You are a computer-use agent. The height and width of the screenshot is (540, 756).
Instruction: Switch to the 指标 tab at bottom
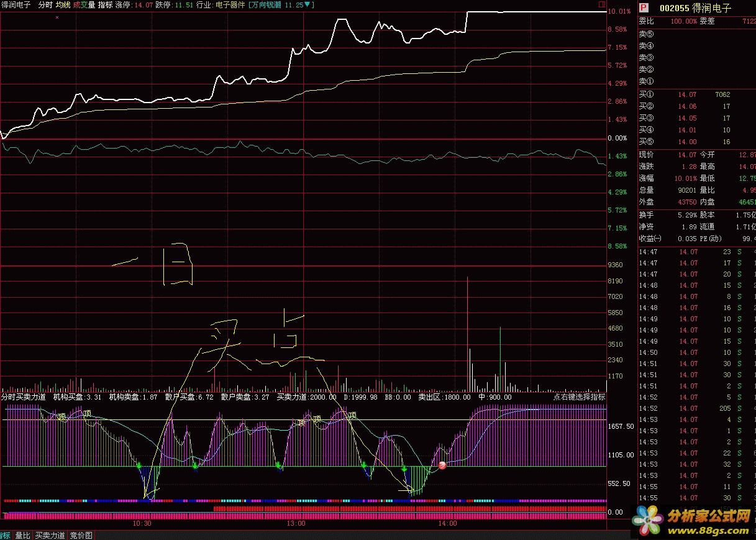[5, 535]
